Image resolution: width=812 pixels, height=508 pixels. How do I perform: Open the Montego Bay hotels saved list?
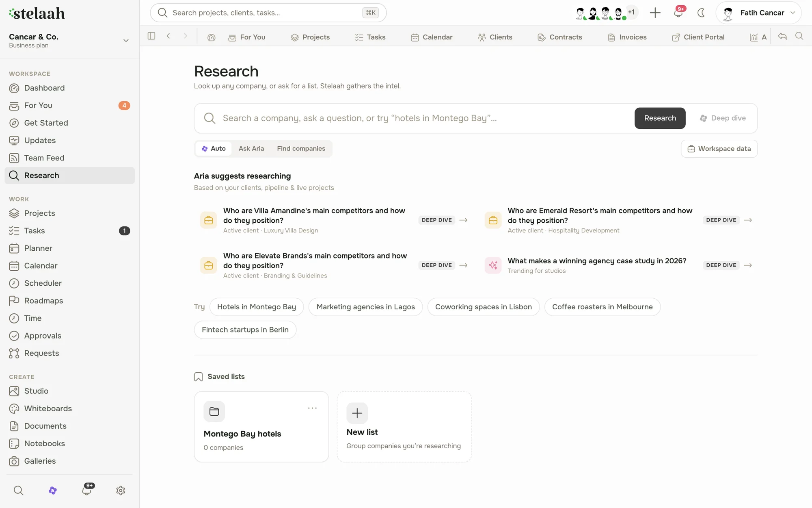pos(261,427)
